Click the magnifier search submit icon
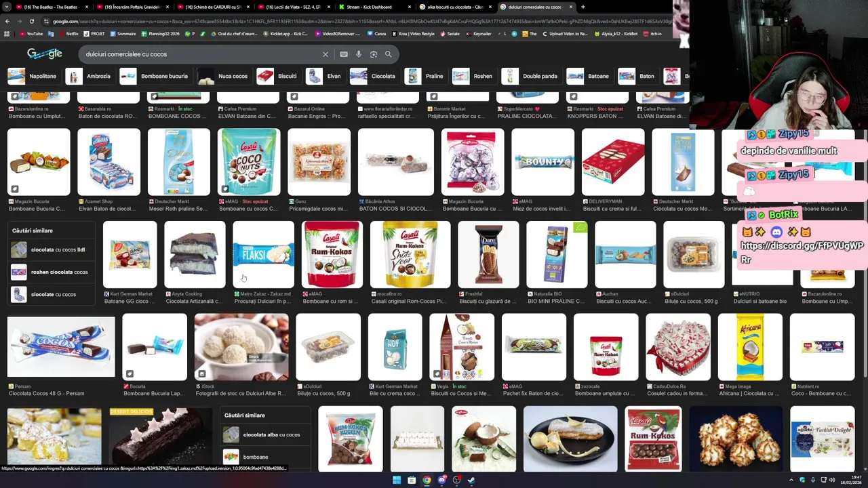The width and height of the screenshot is (868, 488). (389, 54)
